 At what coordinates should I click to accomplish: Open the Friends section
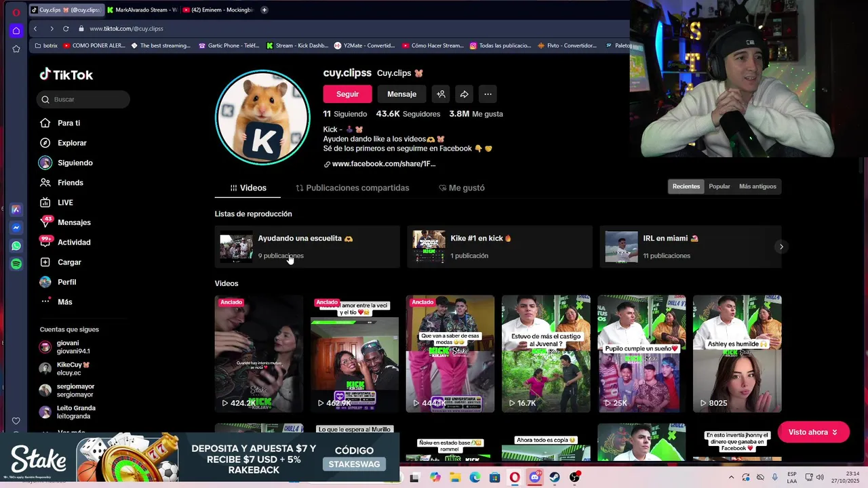click(x=71, y=182)
